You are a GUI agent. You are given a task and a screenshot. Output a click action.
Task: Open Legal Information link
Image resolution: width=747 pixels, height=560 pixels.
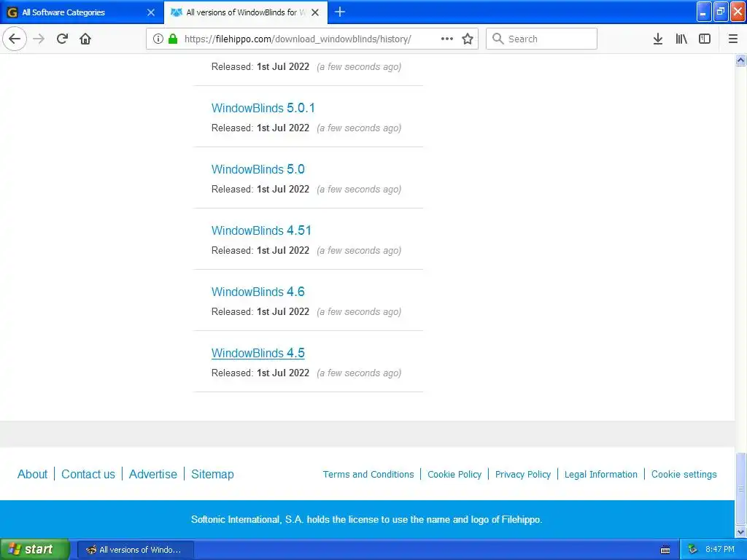click(x=601, y=474)
